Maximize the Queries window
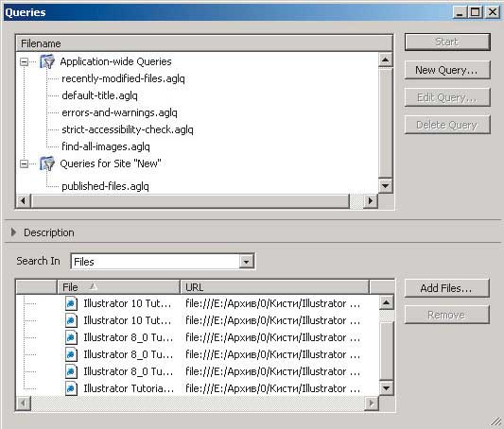This screenshot has height=429, width=504. coord(475,12)
